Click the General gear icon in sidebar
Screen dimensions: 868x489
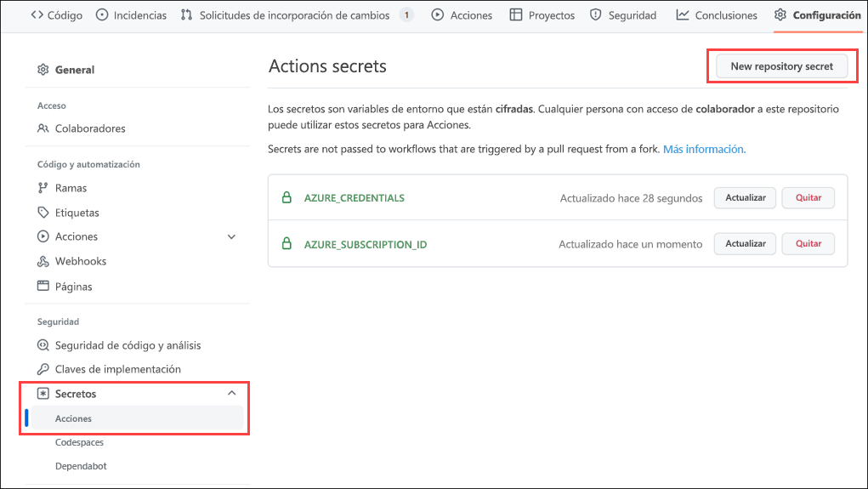click(x=43, y=70)
